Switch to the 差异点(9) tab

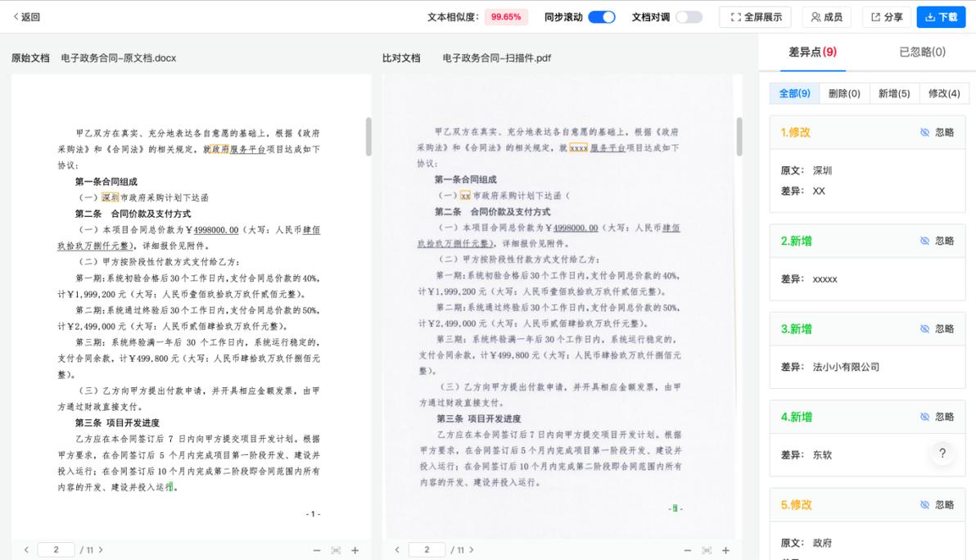[812, 52]
